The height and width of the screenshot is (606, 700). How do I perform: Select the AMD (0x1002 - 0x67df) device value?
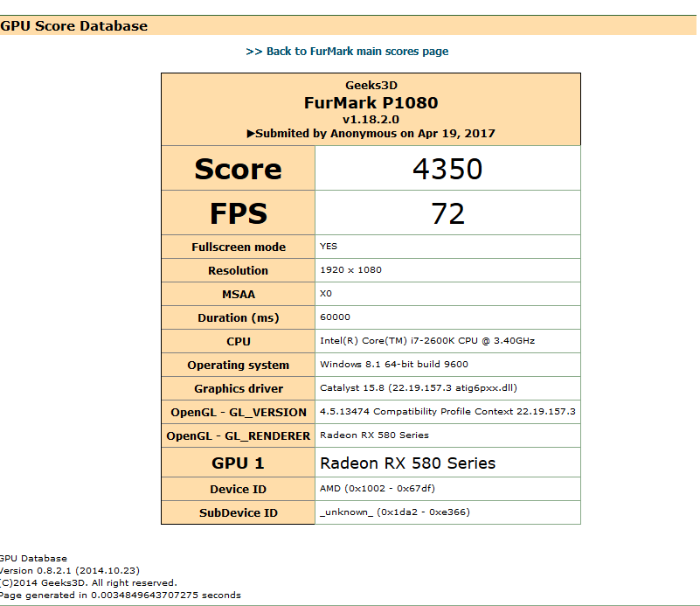[378, 489]
